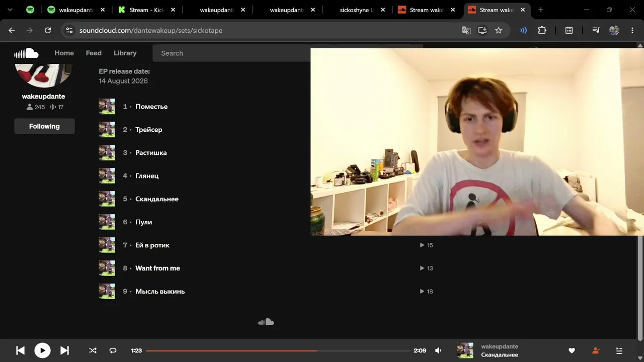Click the site information icon in address bar
Screen dimensions: 644x362
point(69,30)
